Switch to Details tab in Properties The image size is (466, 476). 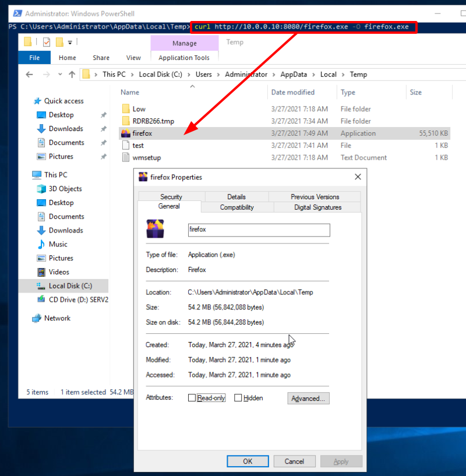click(x=236, y=197)
